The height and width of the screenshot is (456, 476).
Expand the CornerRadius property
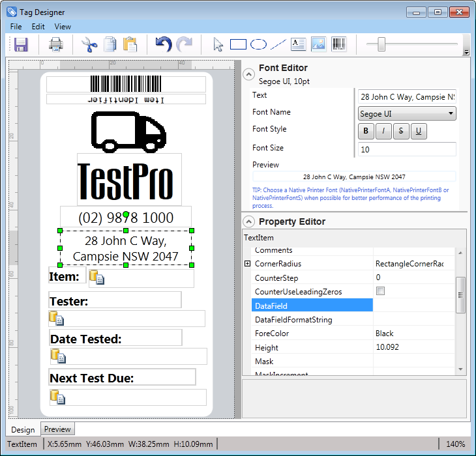click(247, 264)
